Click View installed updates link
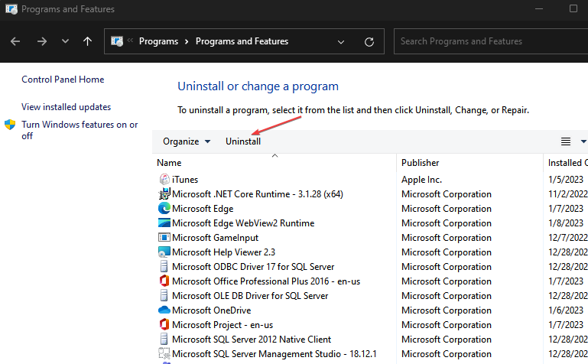This screenshot has height=364, width=588. pos(66,107)
